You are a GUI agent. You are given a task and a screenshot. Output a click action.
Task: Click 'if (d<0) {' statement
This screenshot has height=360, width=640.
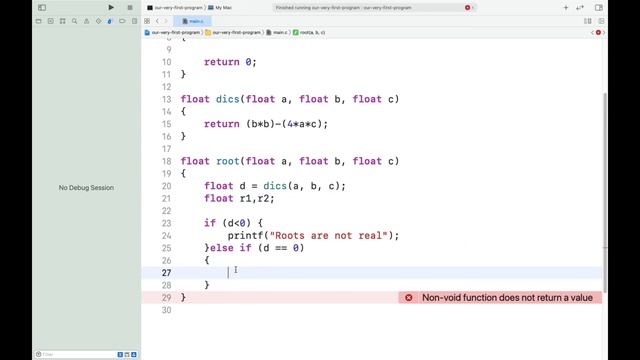(233, 223)
